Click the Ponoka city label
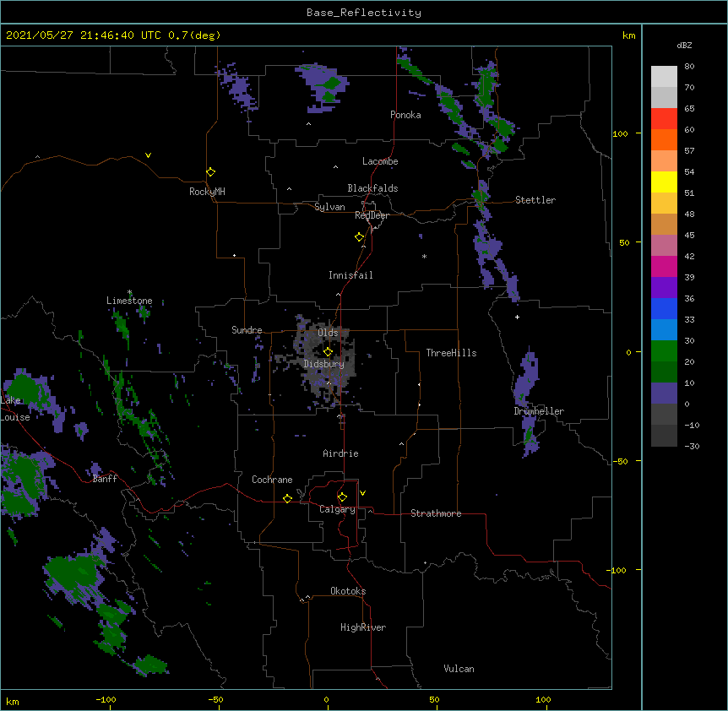Viewport: 728px width, 711px height. click(405, 115)
